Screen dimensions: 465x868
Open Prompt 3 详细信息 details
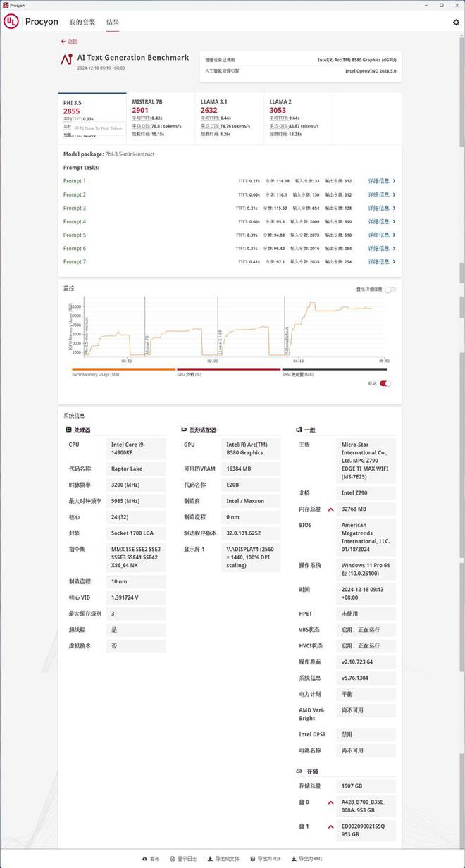(x=381, y=208)
